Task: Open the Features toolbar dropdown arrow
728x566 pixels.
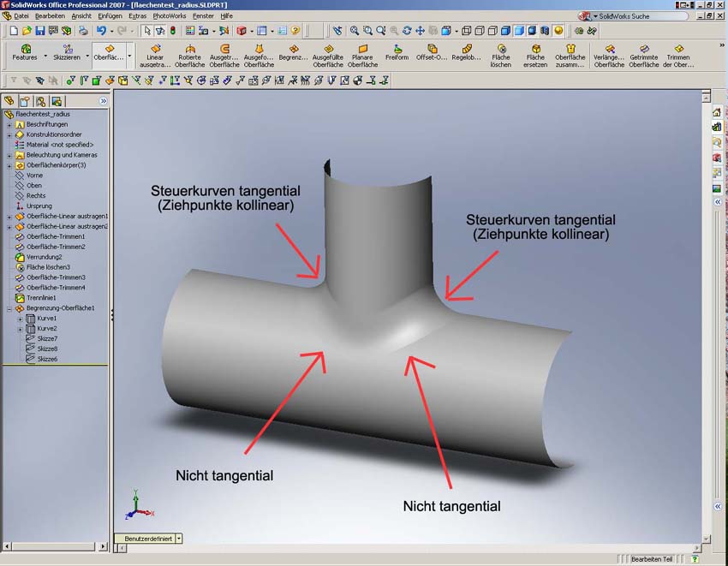Action: tap(45, 57)
